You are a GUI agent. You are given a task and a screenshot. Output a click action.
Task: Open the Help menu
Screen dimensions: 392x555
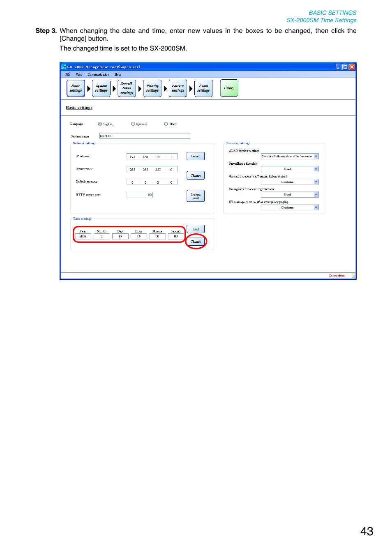coord(118,75)
